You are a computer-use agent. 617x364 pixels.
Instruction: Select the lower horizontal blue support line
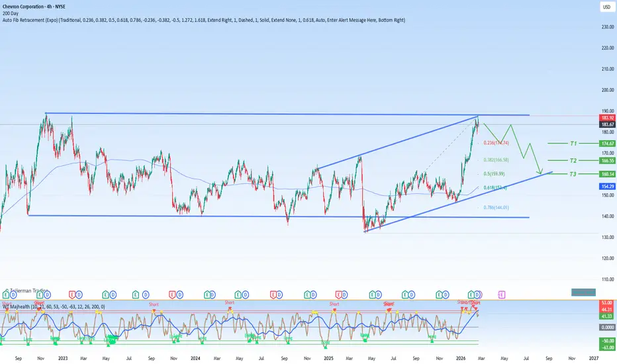[x=279, y=216]
